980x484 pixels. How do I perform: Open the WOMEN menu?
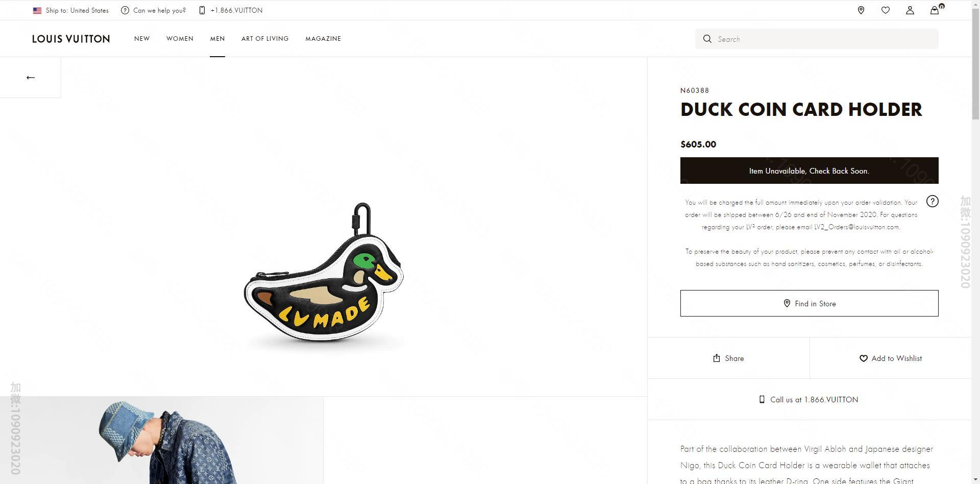click(180, 39)
